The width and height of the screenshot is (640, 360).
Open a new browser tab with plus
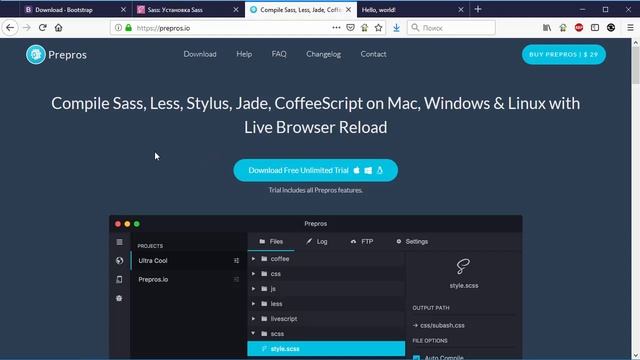478,9
